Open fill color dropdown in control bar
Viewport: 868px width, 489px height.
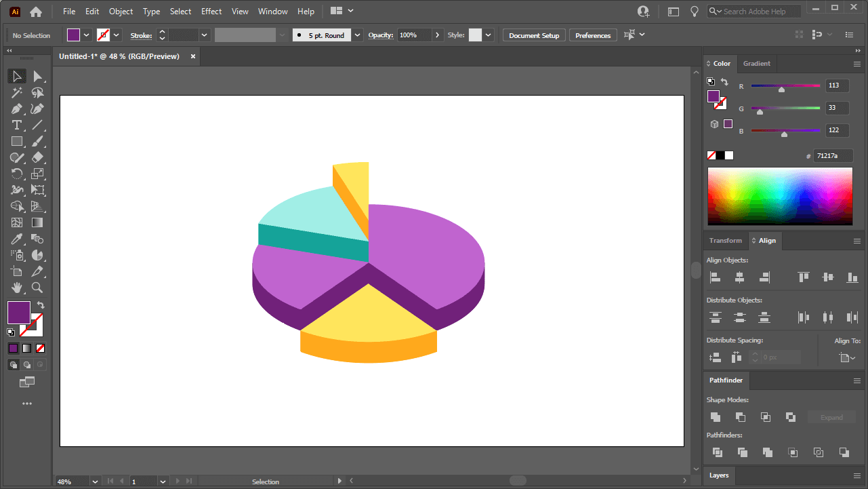point(87,35)
